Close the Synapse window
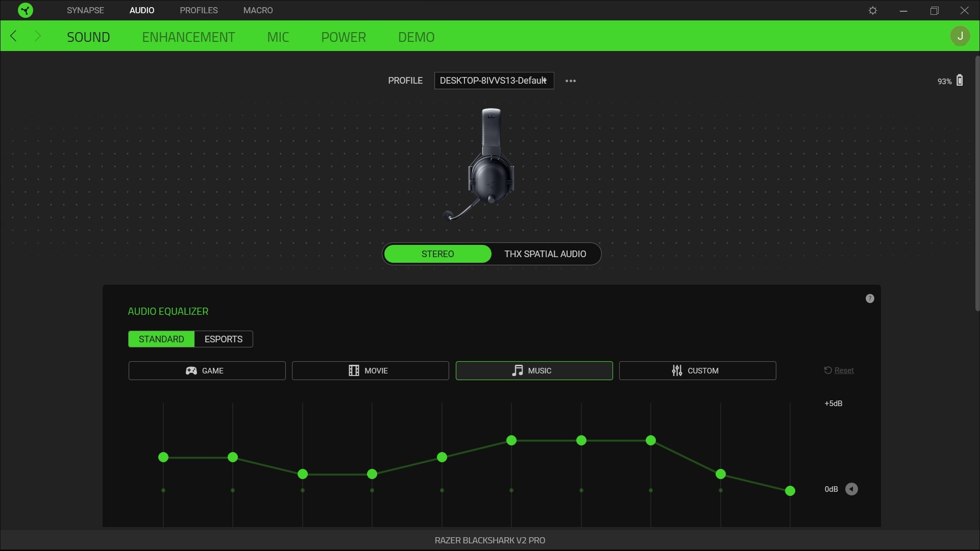The width and height of the screenshot is (980, 551). point(964,10)
